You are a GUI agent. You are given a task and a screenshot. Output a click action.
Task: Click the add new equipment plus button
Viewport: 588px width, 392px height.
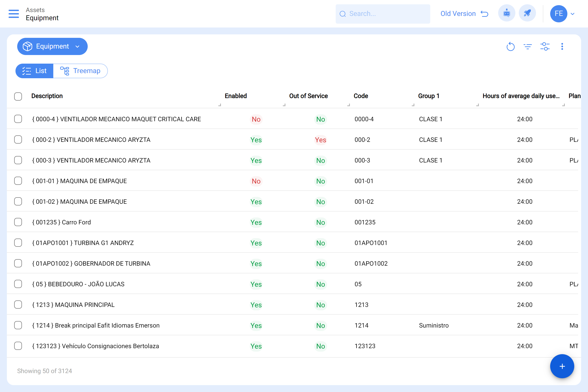(x=562, y=366)
